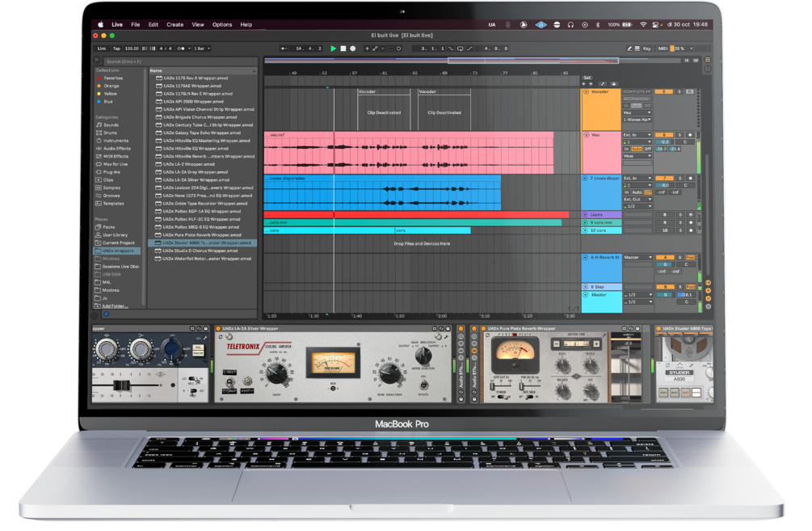Fold the Vocoder track with its triangle

(x=587, y=91)
